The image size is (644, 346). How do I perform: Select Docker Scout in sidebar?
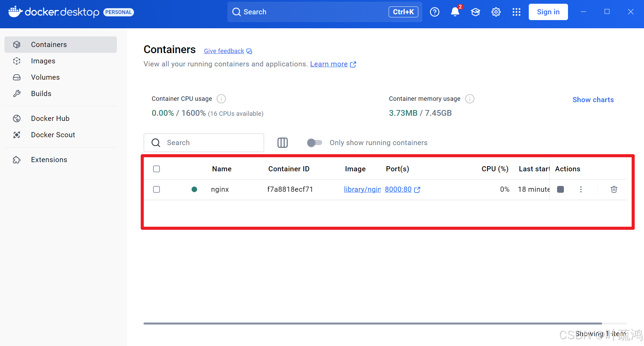point(53,135)
